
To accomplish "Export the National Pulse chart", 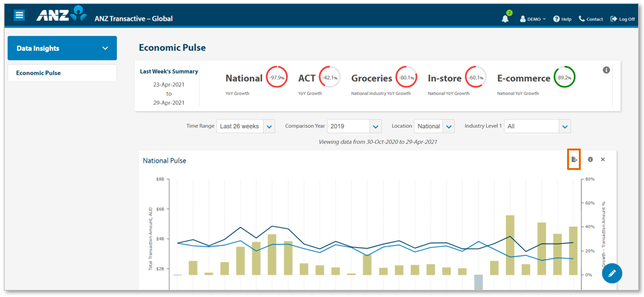I will pos(574,159).
